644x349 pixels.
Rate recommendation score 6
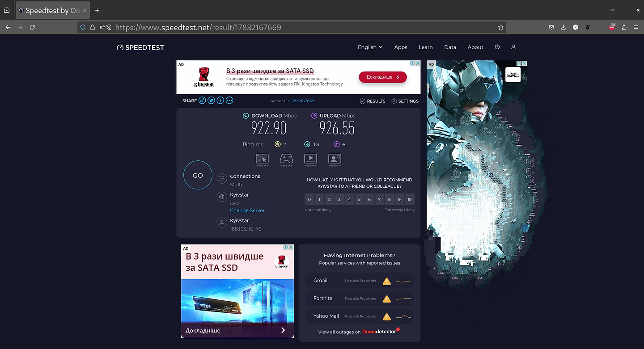point(369,199)
